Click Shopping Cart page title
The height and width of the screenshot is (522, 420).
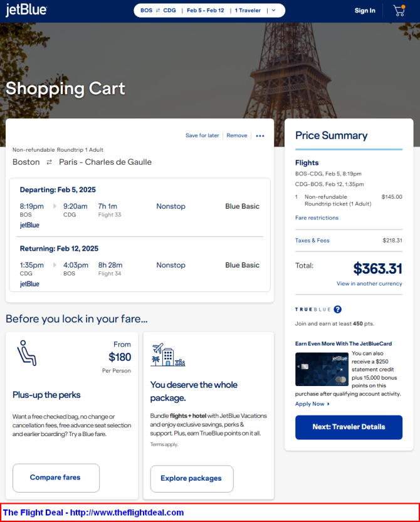(x=65, y=88)
